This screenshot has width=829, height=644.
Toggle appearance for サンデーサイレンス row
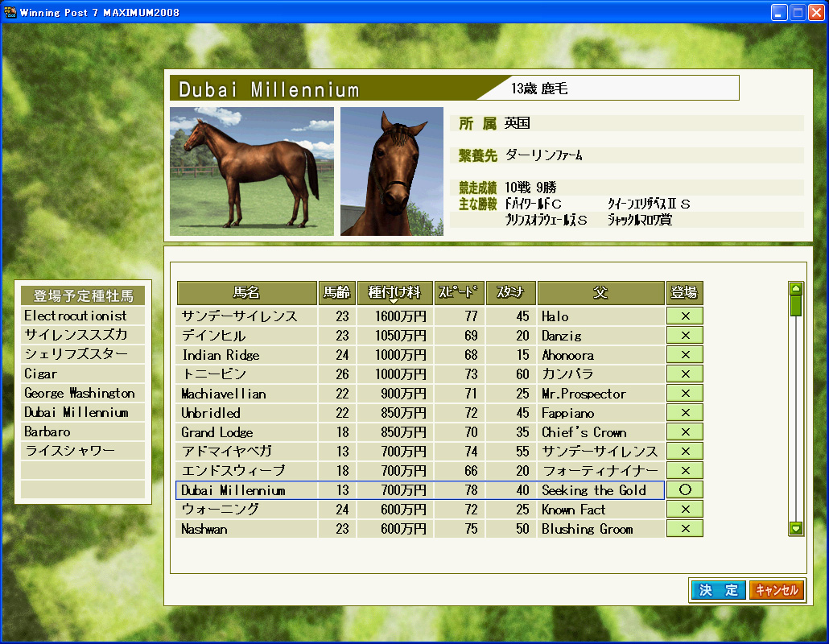tap(685, 316)
